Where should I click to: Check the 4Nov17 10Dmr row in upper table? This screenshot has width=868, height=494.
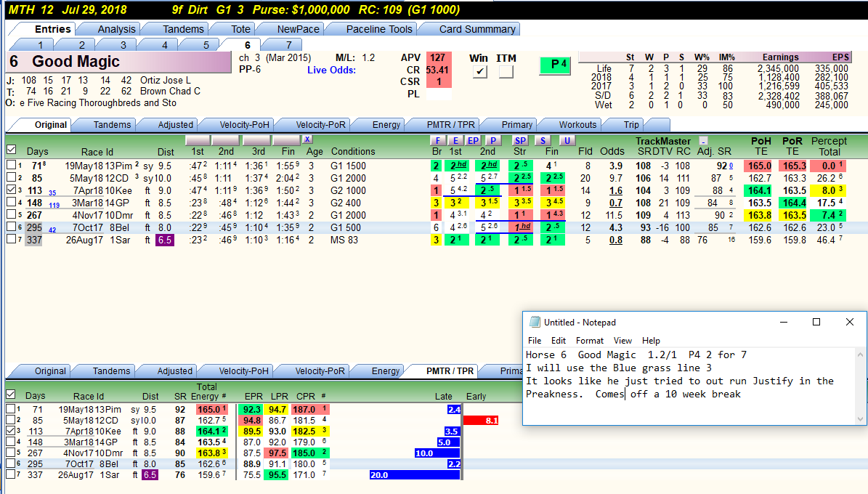11,214
